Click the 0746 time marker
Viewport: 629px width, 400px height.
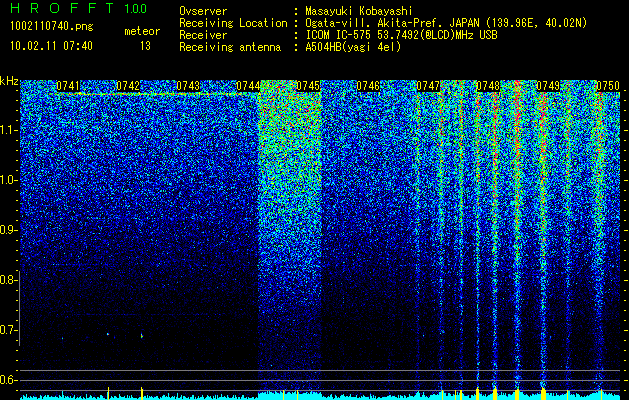(368, 86)
